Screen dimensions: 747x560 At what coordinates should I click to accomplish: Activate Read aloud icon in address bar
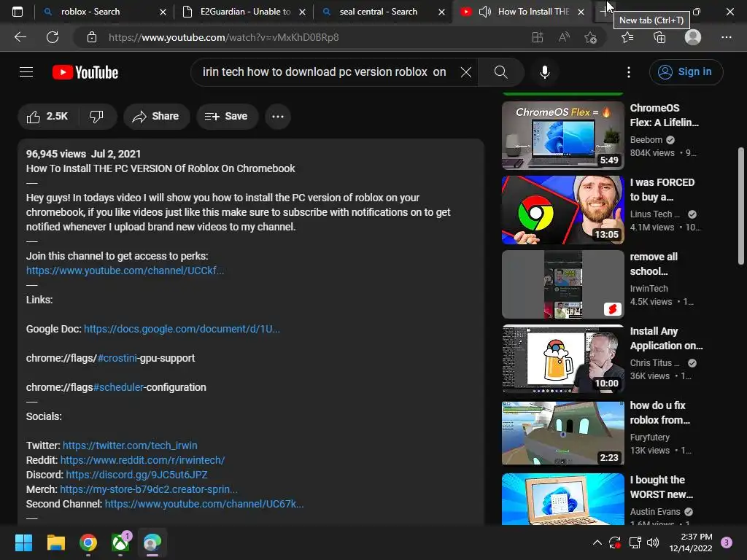[564, 37]
